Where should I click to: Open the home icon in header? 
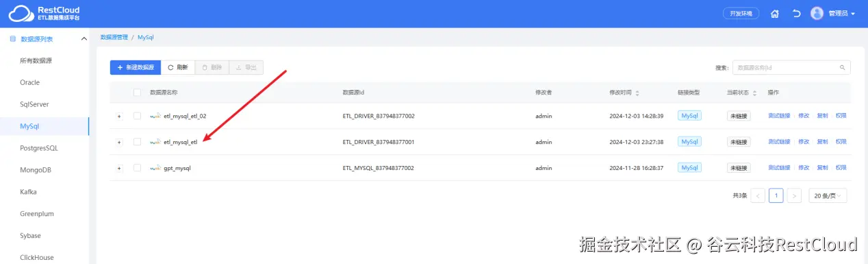(x=775, y=14)
